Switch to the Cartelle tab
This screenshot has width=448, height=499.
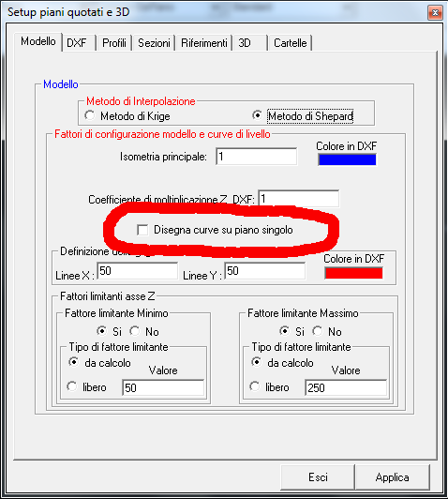point(290,43)
